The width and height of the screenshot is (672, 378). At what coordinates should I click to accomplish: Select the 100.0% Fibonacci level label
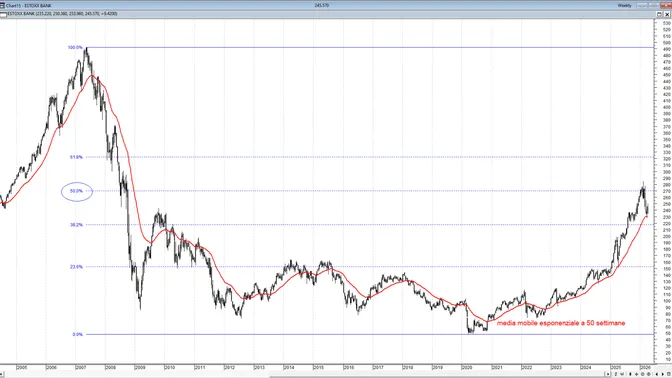(75, 47)
